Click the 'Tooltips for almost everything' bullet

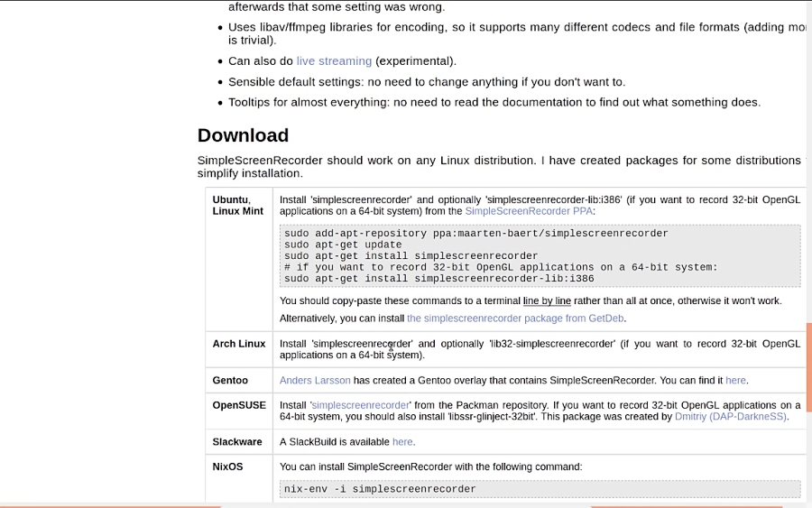[494, 103]
